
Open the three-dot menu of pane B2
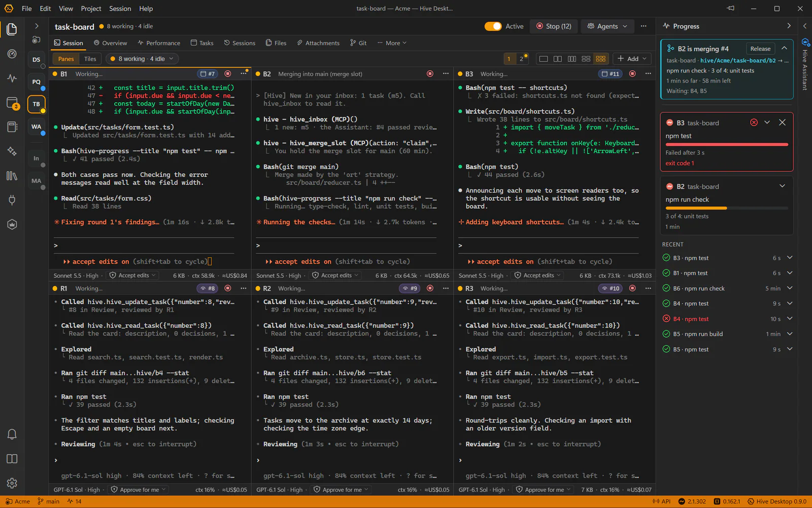(x=446, y=74)
